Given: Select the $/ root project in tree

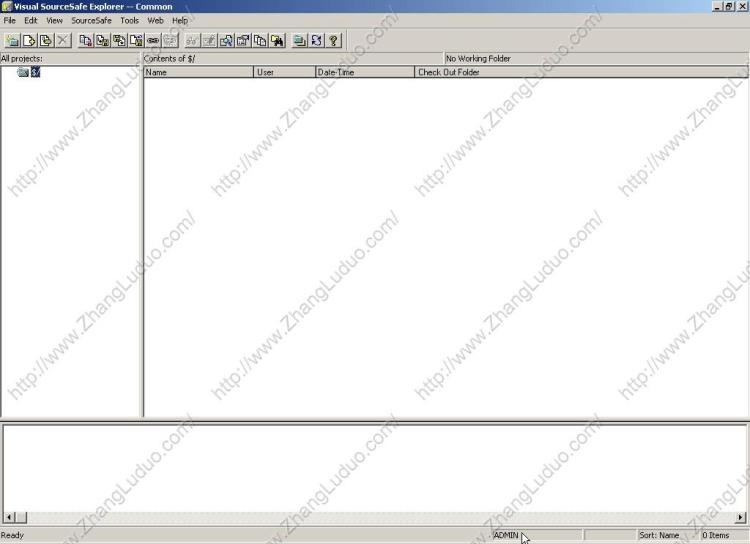Looking at the screenshot, I should pos(35,72).
